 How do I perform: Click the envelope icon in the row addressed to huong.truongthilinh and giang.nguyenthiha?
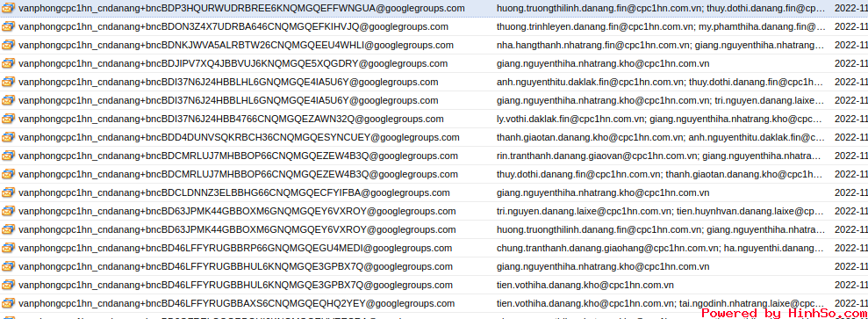pos(8,230)
